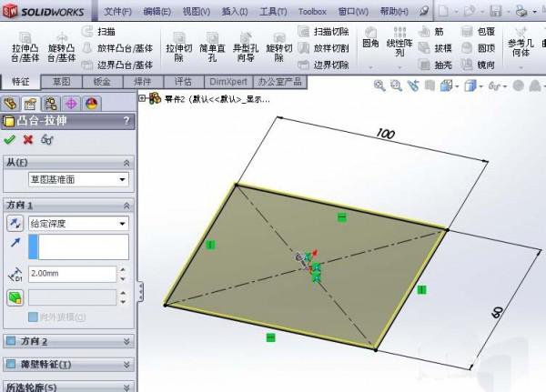This screenshot has width=546, height=392.
Task: Open Reference Geometry (参考几何体)
Action: (x=521, y=44)
